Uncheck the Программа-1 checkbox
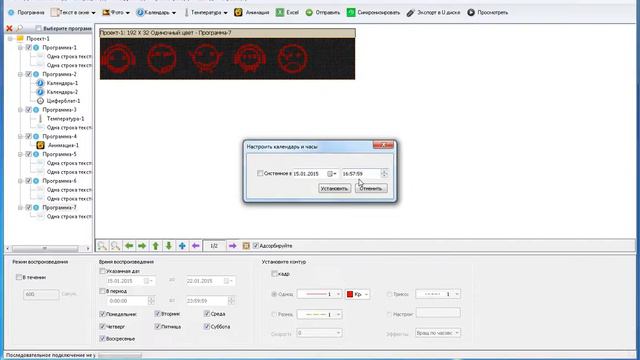Image resolution: width=640 pixels, height=360 pixels. pyautogui.click(x=29, y=48)
